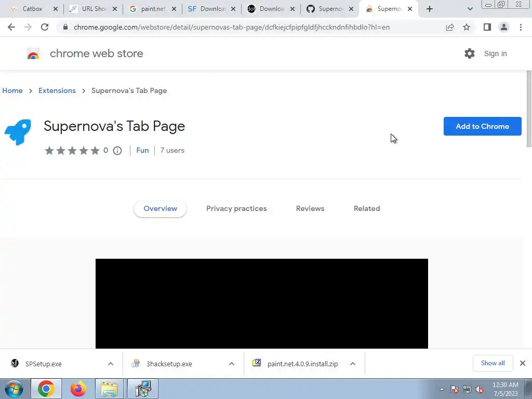
Task: Open the Related tab
Action: point(367,209)
